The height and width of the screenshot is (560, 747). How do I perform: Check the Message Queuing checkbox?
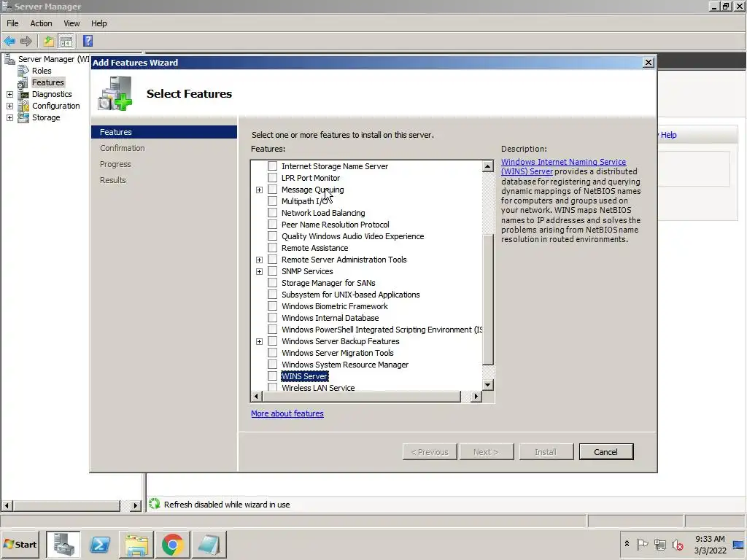(x=273, y=190)
